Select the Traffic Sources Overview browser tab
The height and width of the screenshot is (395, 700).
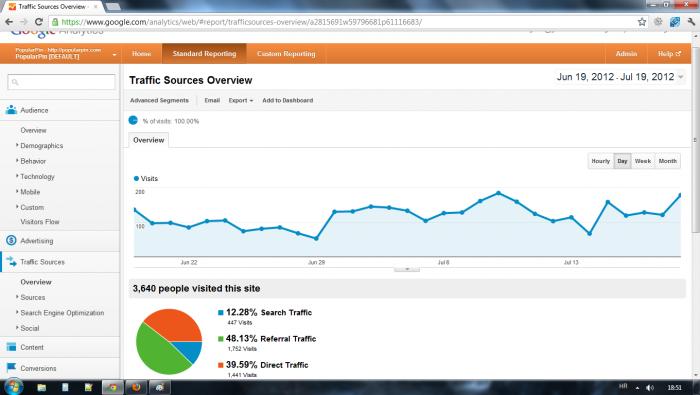pyautogui.click(x=53, y=6)
